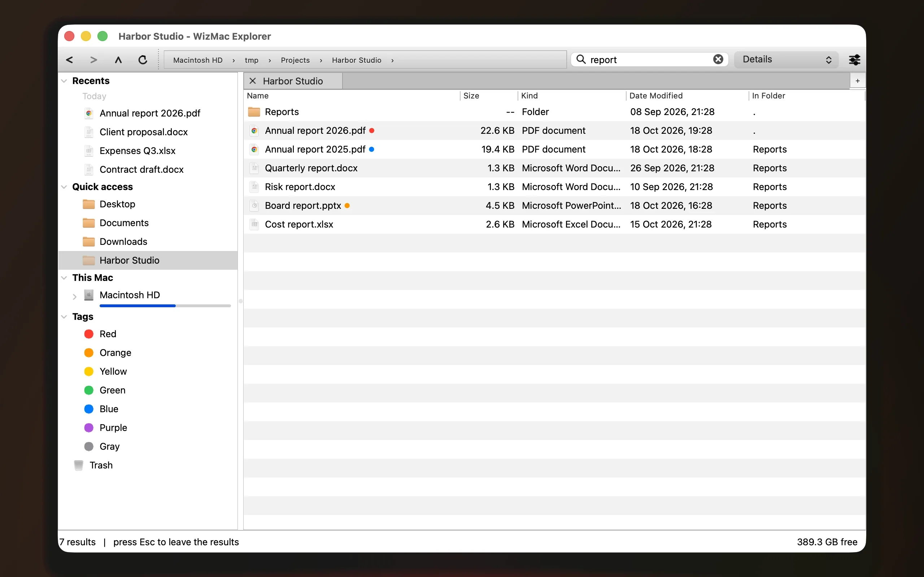This screenshot has width=924, height=577.
Task: Add a new tab with plus button
Action: 857,81
